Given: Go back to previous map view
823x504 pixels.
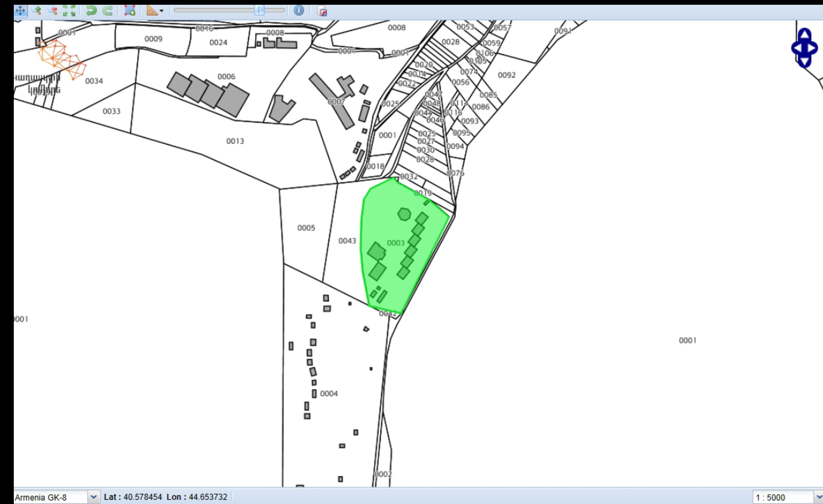Looking at the screenshot, I should (x=91, y=10).
